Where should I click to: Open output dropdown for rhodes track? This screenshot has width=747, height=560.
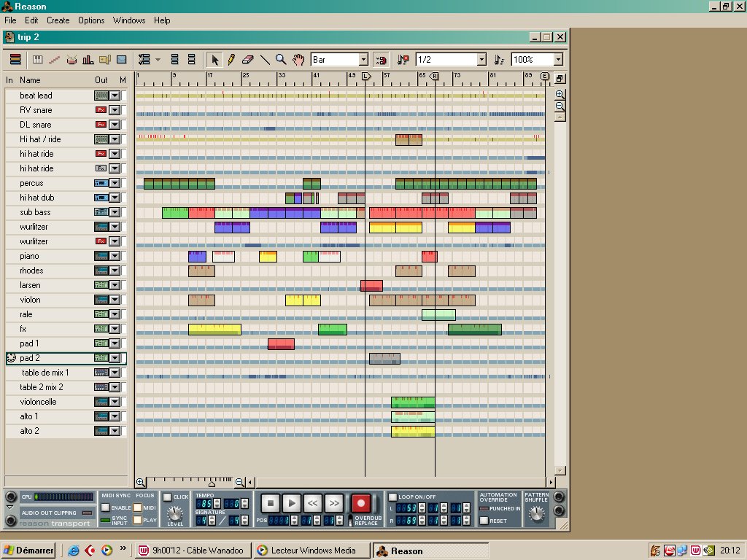point(115,271)
